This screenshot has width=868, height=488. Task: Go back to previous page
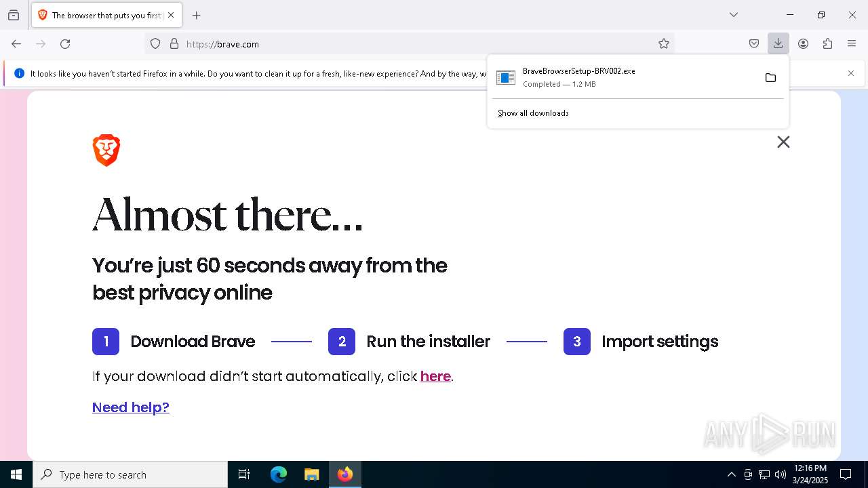[16, 44]
